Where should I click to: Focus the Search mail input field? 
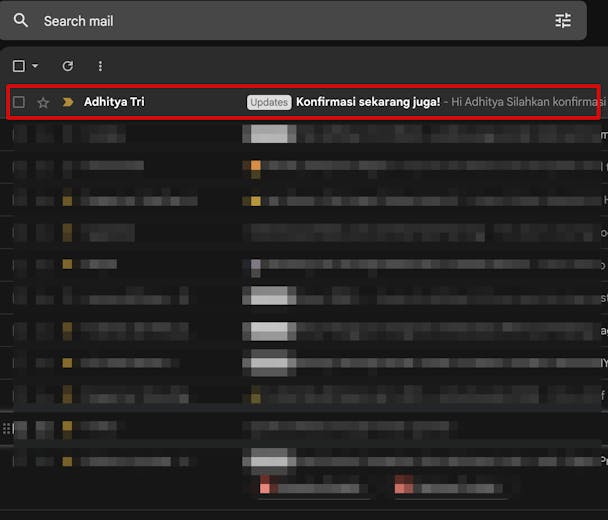[280, 21]
